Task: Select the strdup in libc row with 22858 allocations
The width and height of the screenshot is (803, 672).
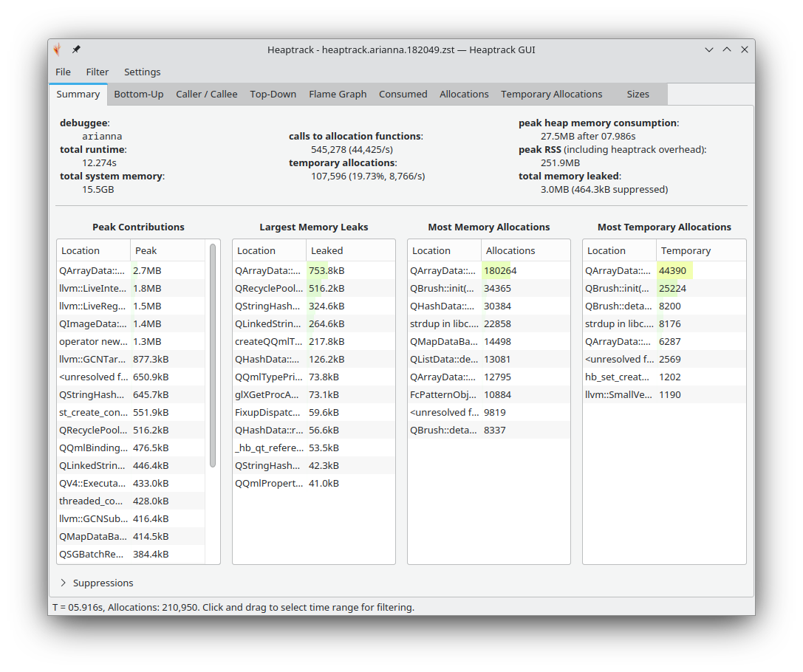Action: [488, 324]
